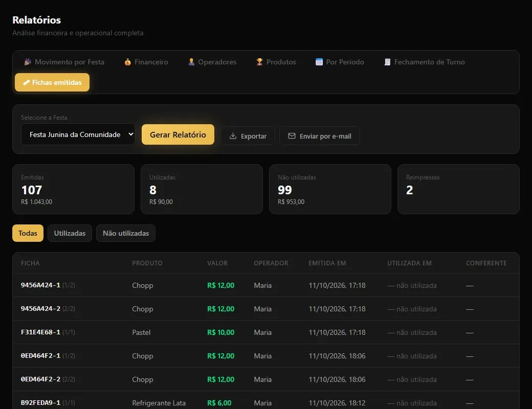This screenshot has height=409, width=532.
Task: Click the PRODUTO column header
Action: 147,263
